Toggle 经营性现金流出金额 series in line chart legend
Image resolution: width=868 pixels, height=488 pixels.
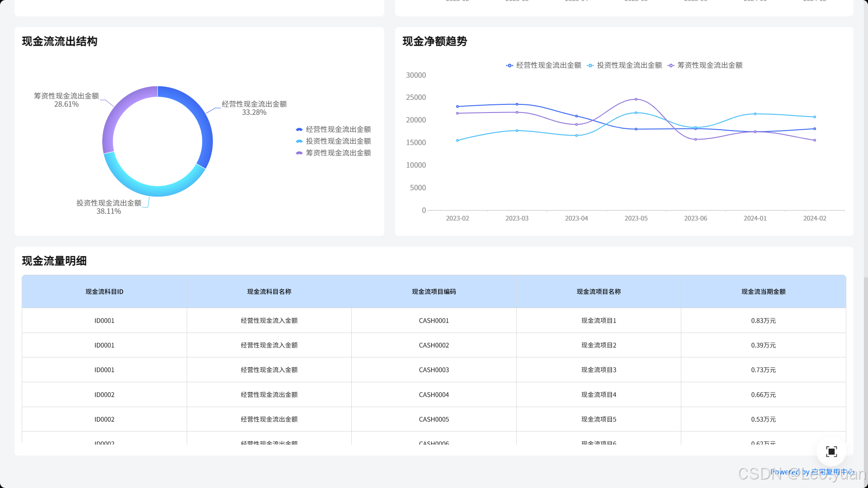544,66
